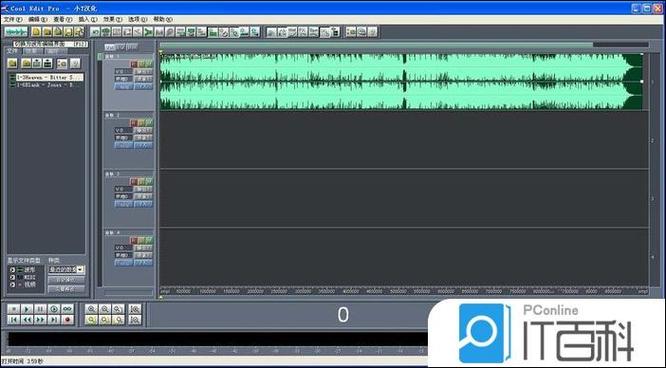Open the 效果 menu
Viewport: 666px width, 368px height.
(113, 20)
